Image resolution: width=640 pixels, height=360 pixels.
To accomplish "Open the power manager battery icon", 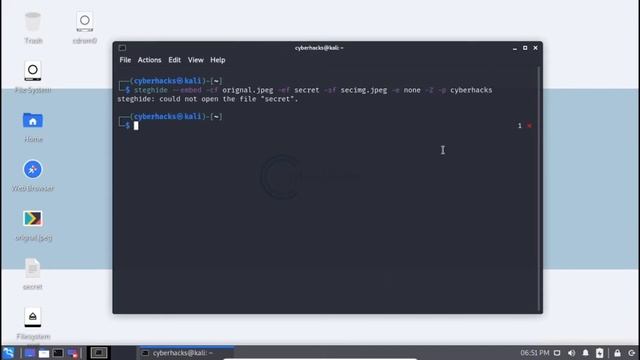I will (600, 353).
